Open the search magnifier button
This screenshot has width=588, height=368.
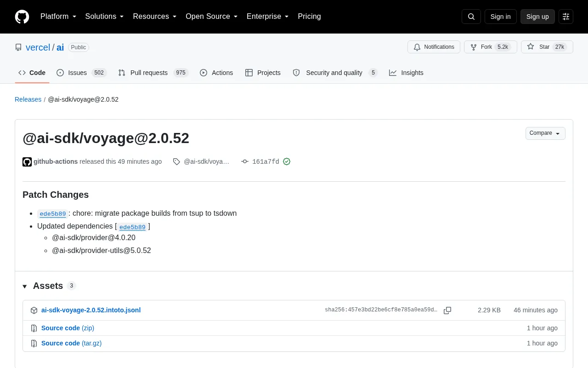[471, 17]
